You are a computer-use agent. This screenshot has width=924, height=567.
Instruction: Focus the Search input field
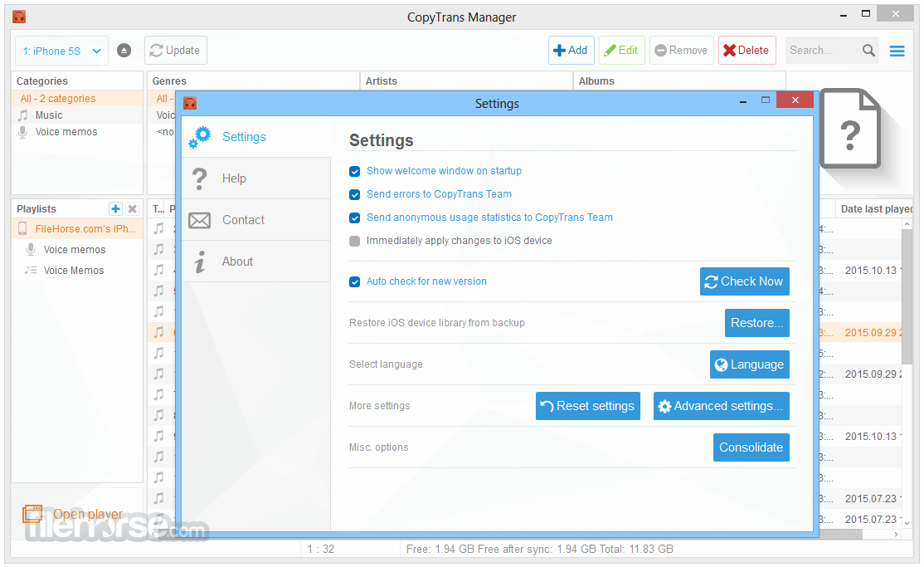pos(823,51)
